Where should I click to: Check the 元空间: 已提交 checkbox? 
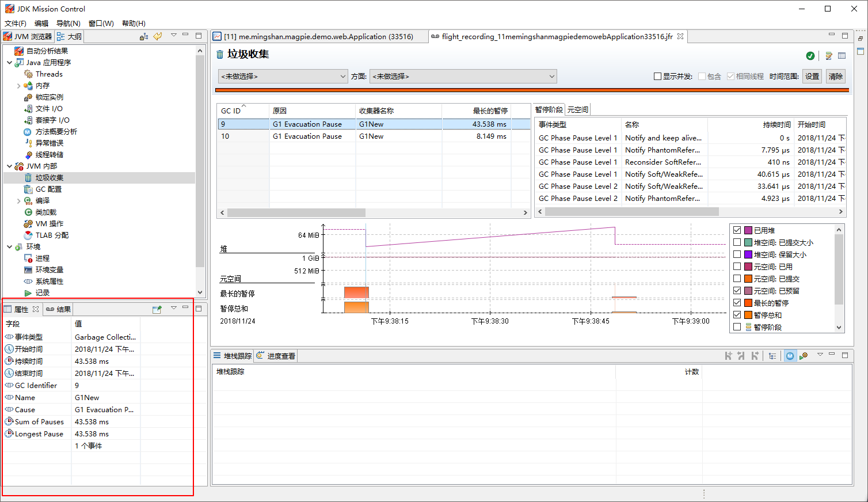[x=737, y=278]
